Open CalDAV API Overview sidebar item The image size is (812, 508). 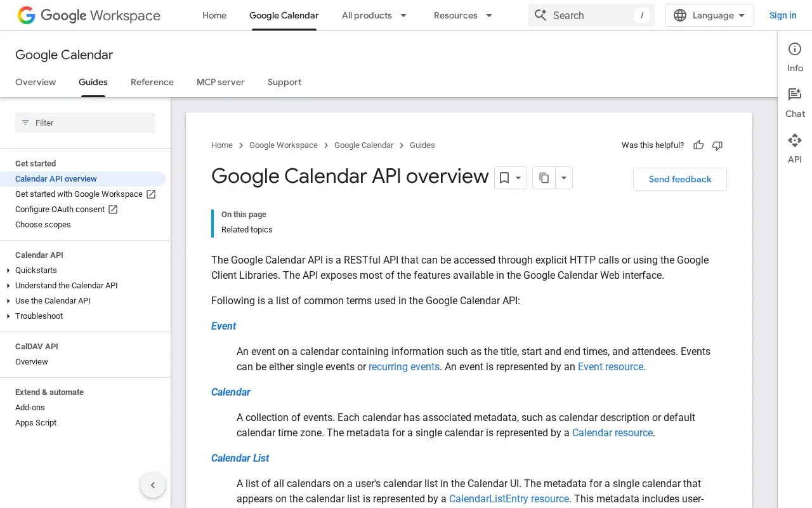pyautogui.click(x=32, y=362)
